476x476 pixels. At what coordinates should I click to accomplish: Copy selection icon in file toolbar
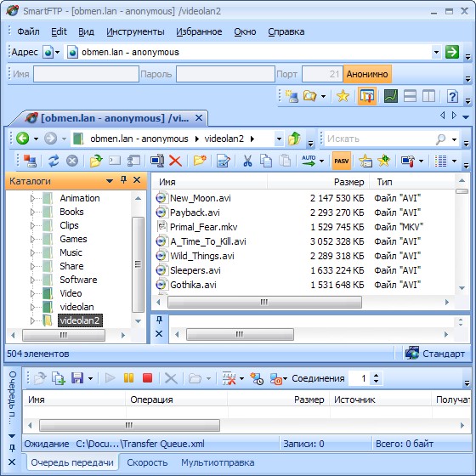click(x=265, y=161)
